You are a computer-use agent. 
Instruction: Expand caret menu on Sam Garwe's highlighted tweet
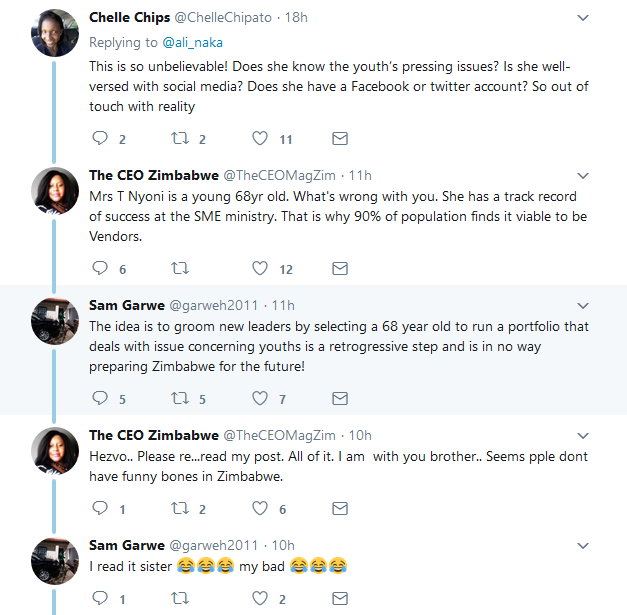[x=584, y=305]
